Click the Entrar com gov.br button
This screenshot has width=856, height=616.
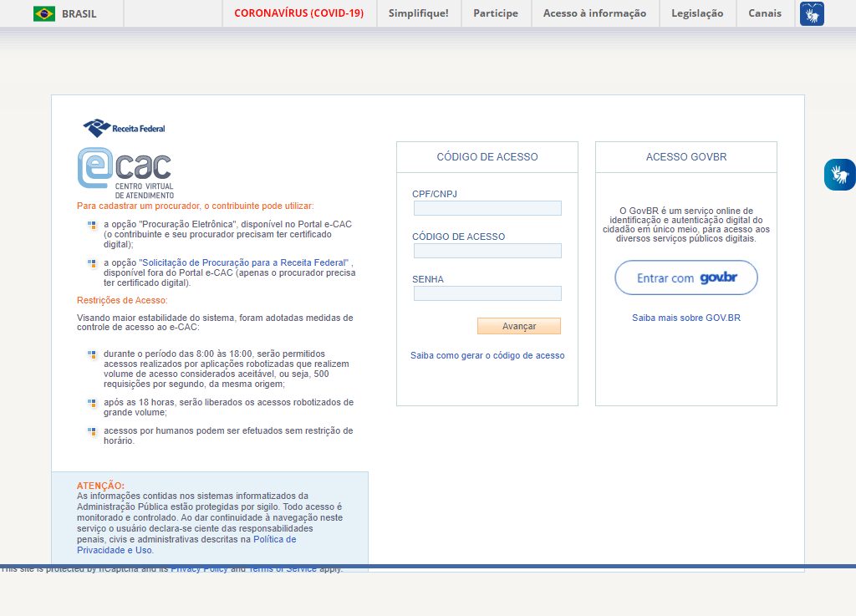click(x=686, y=278)
